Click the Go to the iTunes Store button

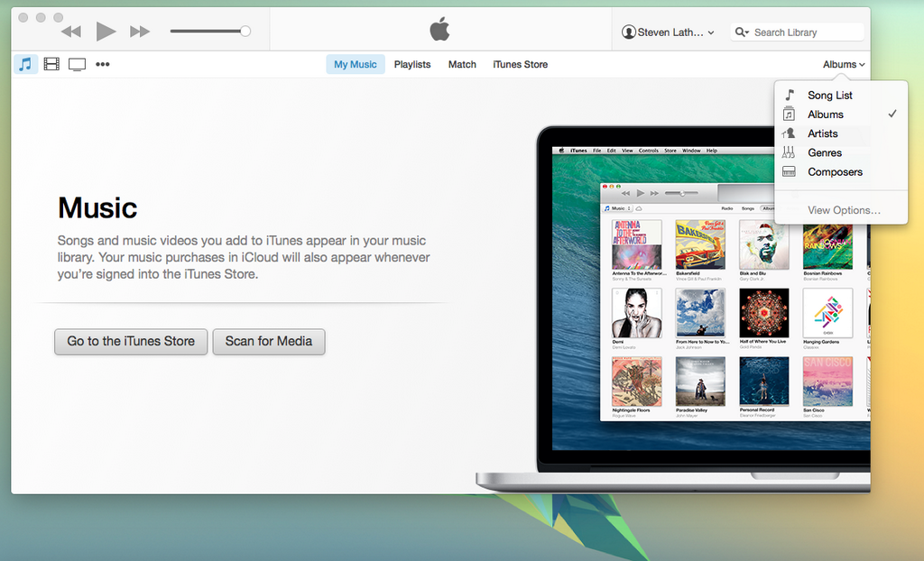point(131,341)
